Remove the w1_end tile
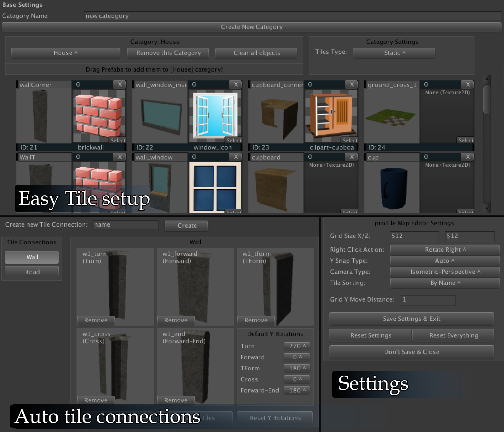 click(176, 400)
